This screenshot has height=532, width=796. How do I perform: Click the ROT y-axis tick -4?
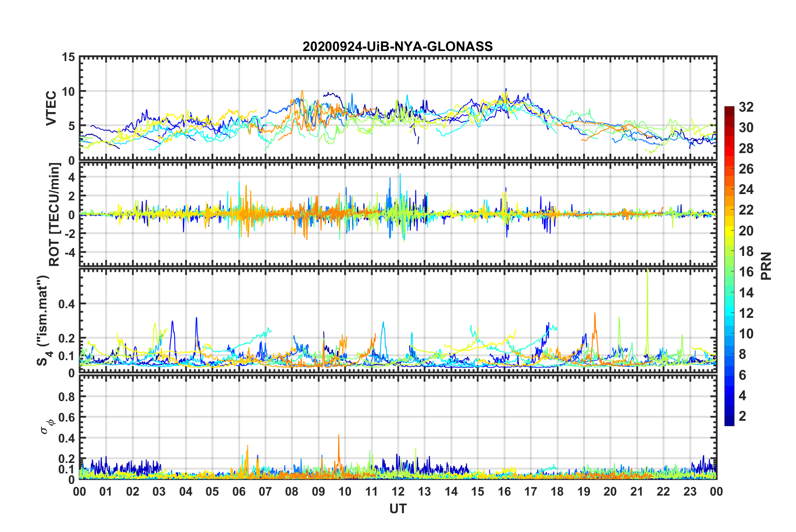[70, 253]
